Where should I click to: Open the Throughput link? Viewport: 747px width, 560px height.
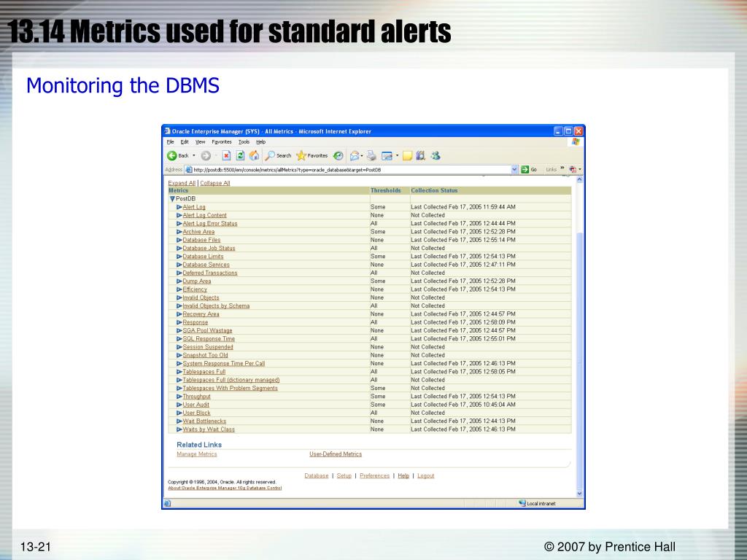[196, 397]
